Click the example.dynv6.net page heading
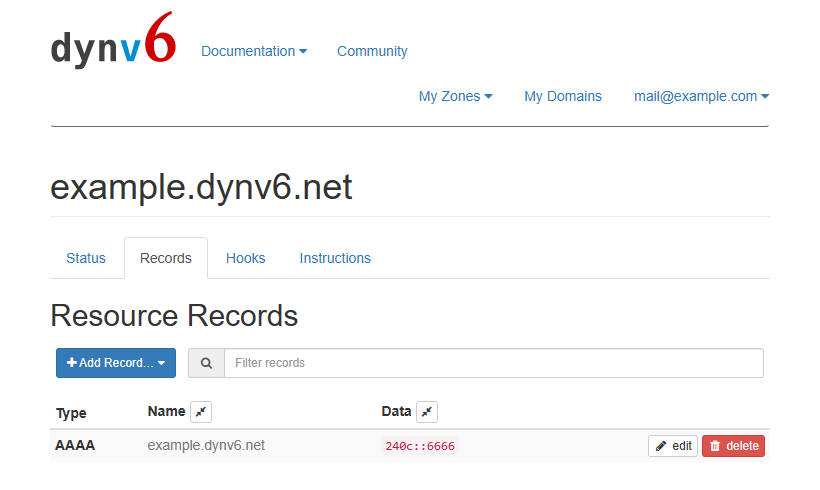The image size is (820, 490). [x=201, y=187]
